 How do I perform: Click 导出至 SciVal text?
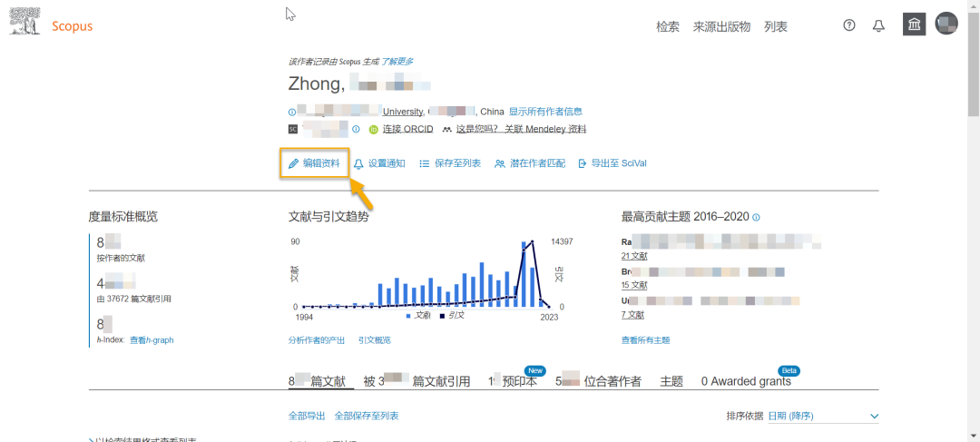click(619, 163)
